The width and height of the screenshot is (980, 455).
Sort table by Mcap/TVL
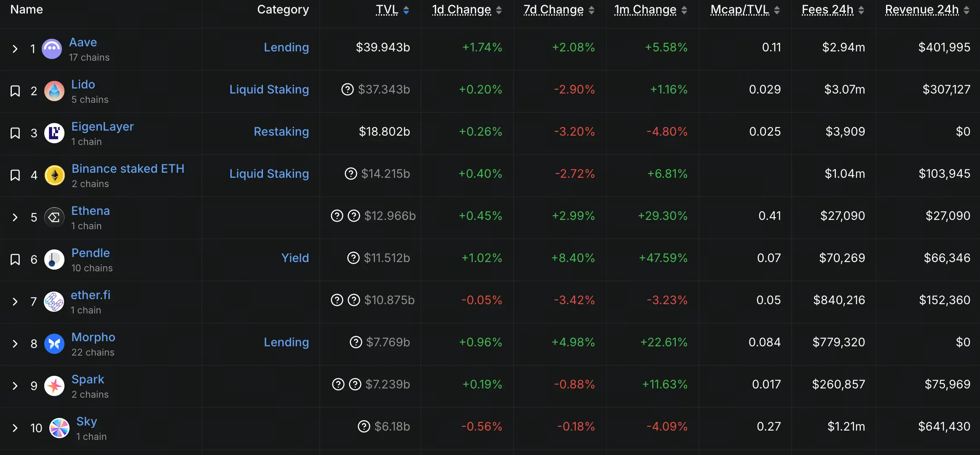745,10
